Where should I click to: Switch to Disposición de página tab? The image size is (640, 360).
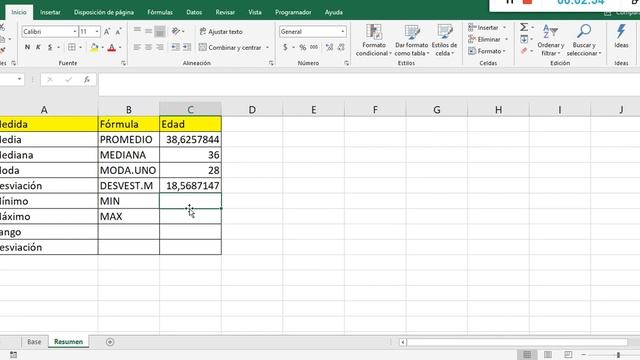pyautogui.click(x=104, y=12)
